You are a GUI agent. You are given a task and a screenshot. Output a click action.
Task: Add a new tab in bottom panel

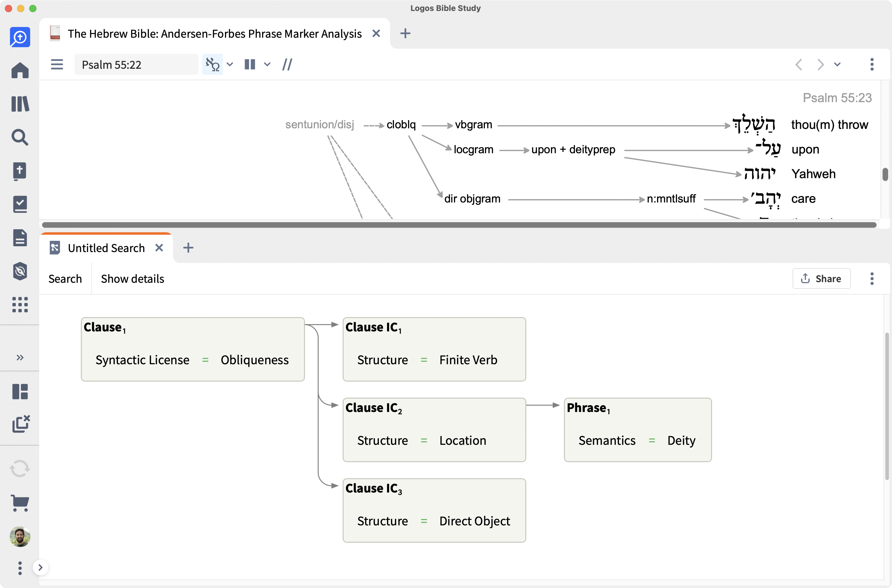(188, 248)
